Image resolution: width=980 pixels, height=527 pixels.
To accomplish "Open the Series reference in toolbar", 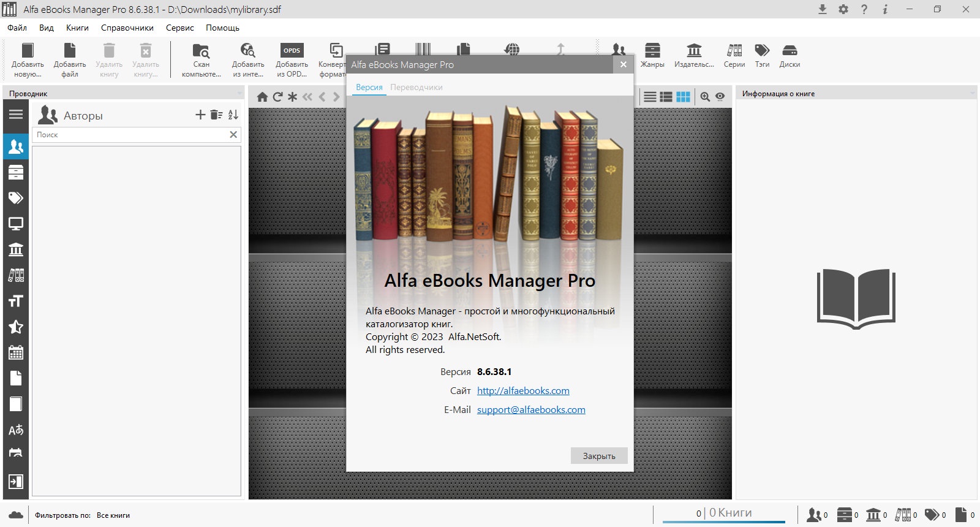I will click(734, 50).
